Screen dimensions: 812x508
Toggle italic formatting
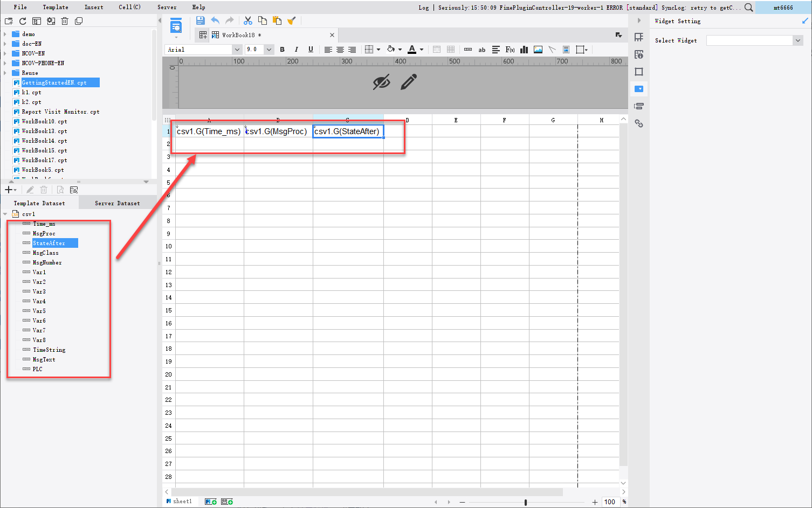pos(296,50)
